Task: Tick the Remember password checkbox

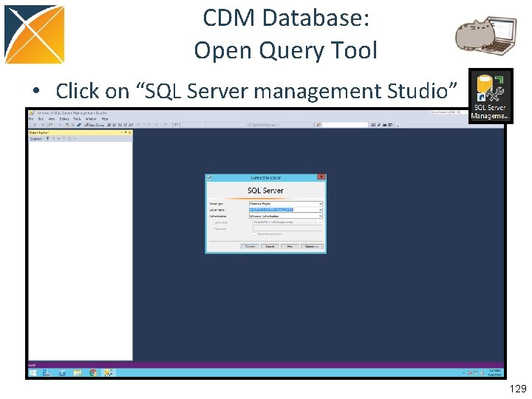Action: (x=254, y=234)
